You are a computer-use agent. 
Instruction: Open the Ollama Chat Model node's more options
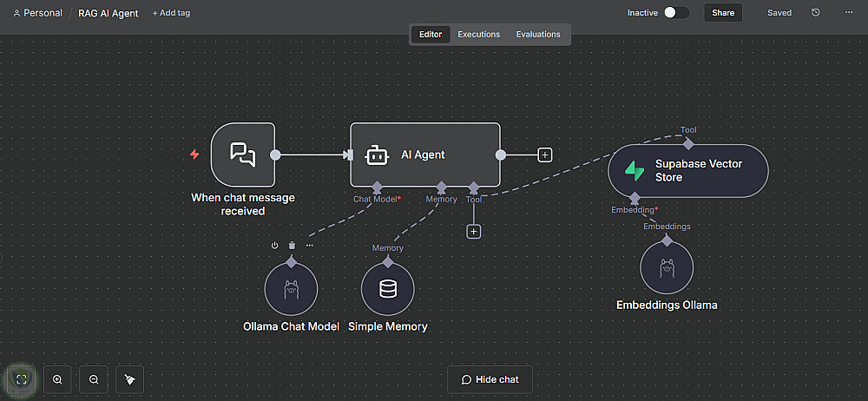tap(310, 246)
